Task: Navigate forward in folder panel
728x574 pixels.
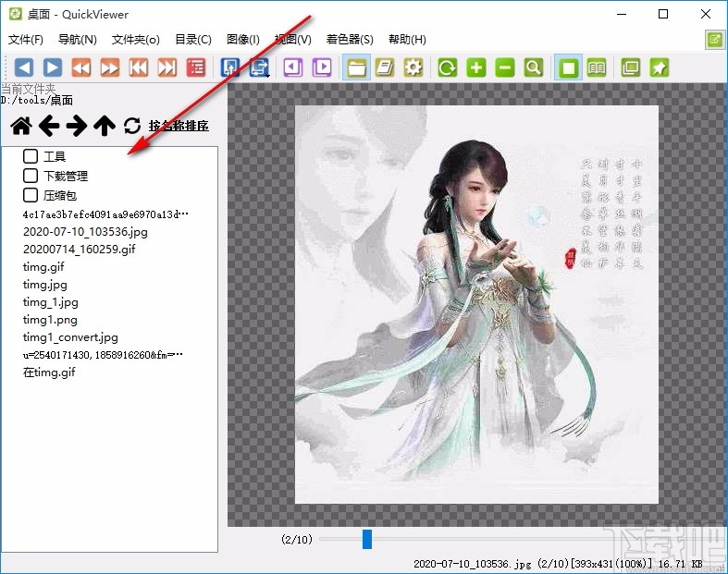Action: tap(77, 126)
